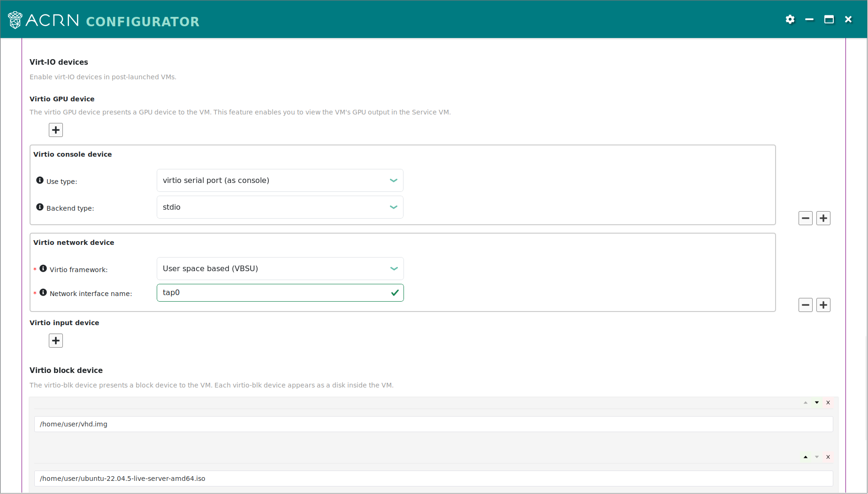
Task: Move the ubuntu ISO block device up
Action: 806,456
